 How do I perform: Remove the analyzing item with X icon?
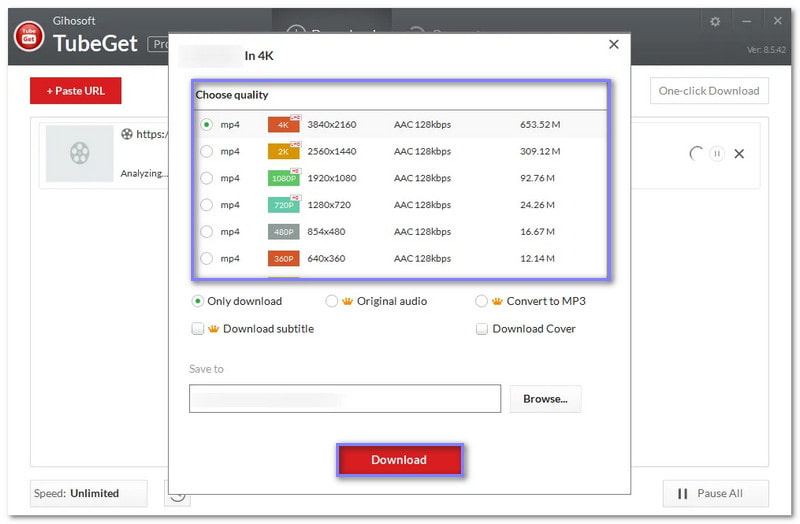(739, 154)
